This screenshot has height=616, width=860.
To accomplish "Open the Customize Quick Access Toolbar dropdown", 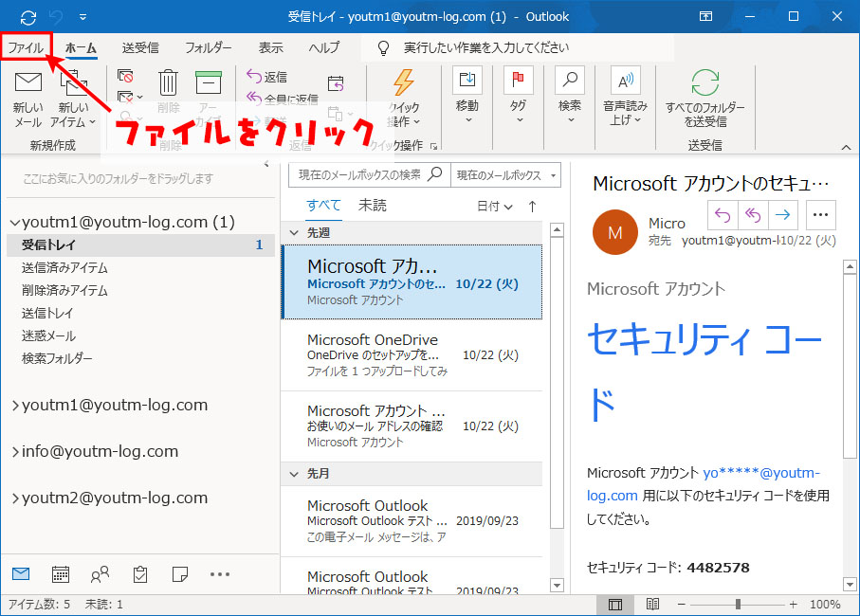I will point(82,17).
